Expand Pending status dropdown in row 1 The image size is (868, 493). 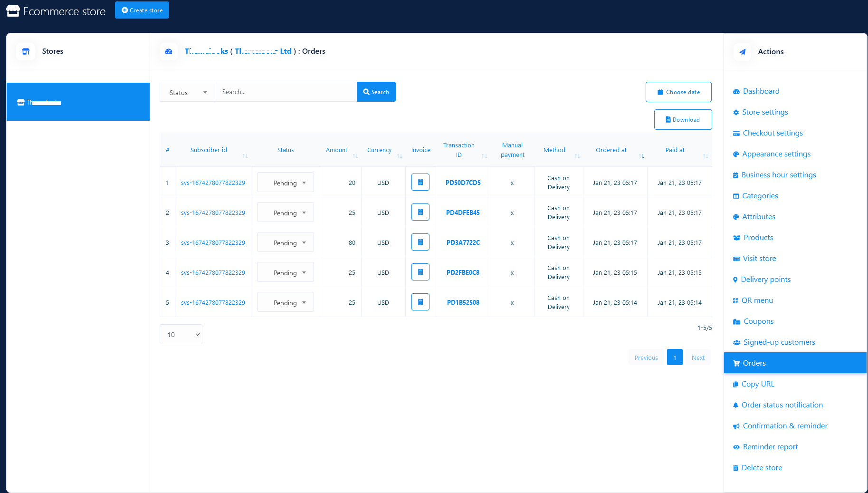tap(286, 183)
